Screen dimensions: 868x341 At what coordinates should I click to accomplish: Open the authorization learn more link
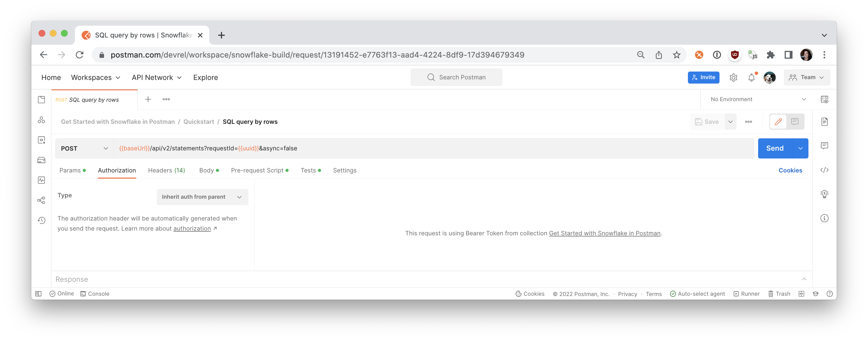point(192,228)
